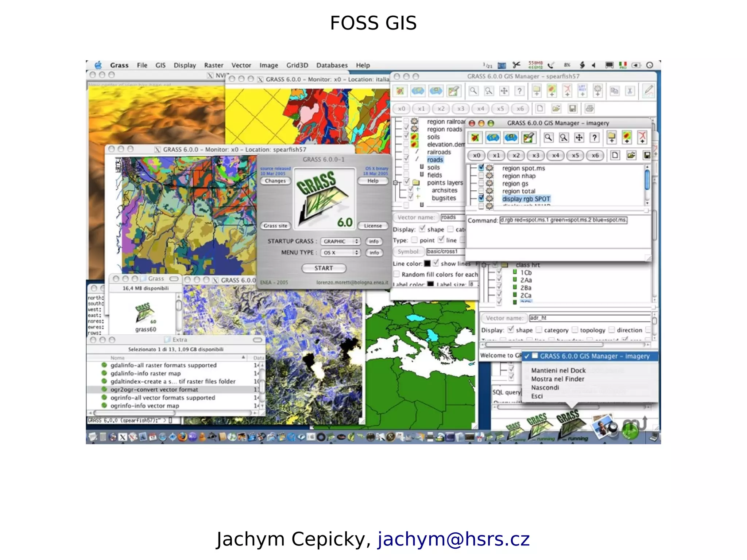
Task: Click add raster layer icon in imagery manager
Action: click(x=627, y=137)
